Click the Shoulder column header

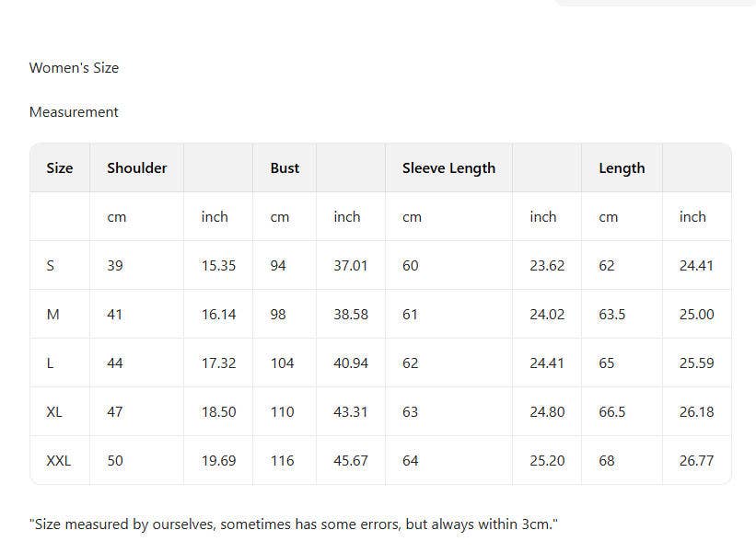tap(137, 168)
